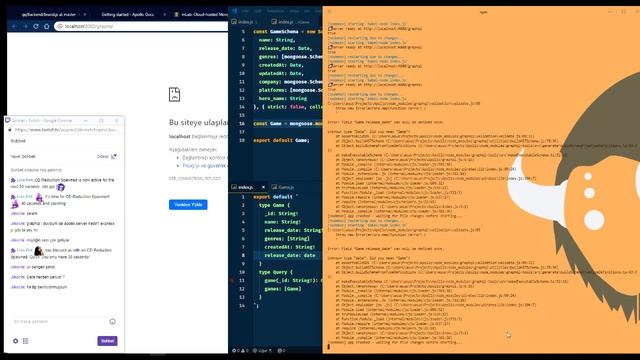Click the bot badge beside the 'CD Reduction Spawned is now active' message

13,180
